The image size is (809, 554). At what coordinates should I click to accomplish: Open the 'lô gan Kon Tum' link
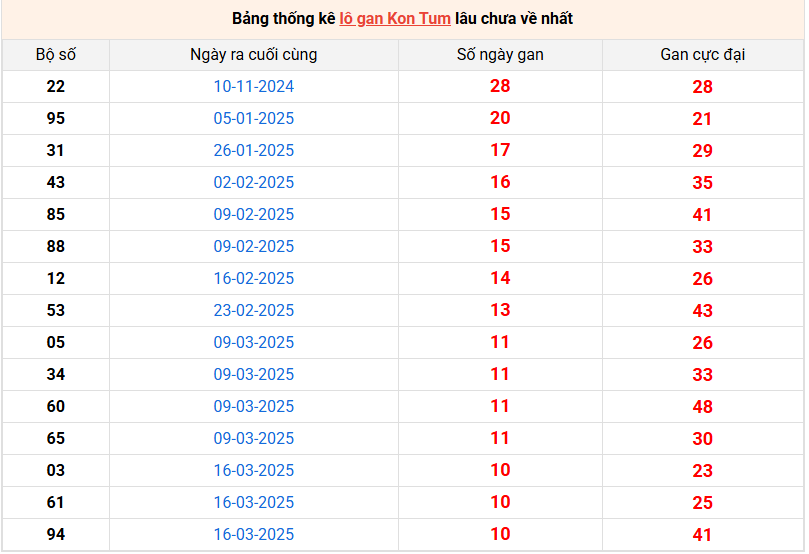(395, 19)
